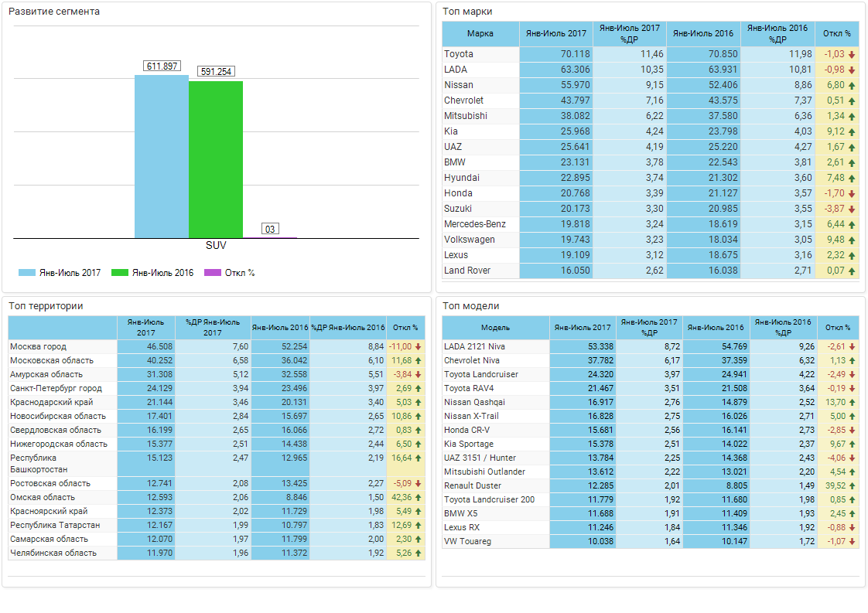Click the up arrow in the Республика Татарстан row

tap(418, 525)
